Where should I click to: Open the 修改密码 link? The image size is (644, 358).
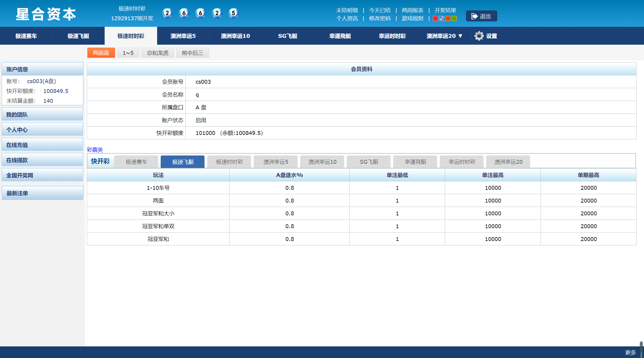pyautogui.click(x=380, y=18)
